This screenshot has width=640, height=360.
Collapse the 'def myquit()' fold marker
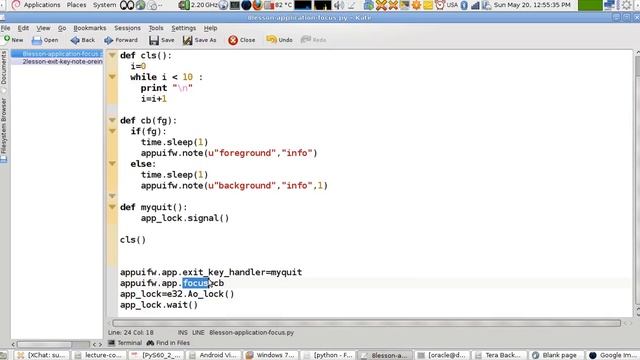pyautogui.click(x=112, y=207)
